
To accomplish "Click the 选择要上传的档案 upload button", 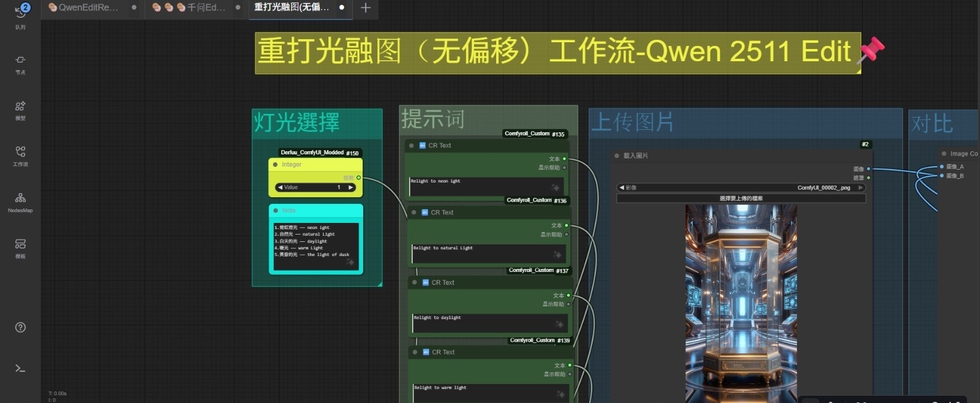I will 741,198.
